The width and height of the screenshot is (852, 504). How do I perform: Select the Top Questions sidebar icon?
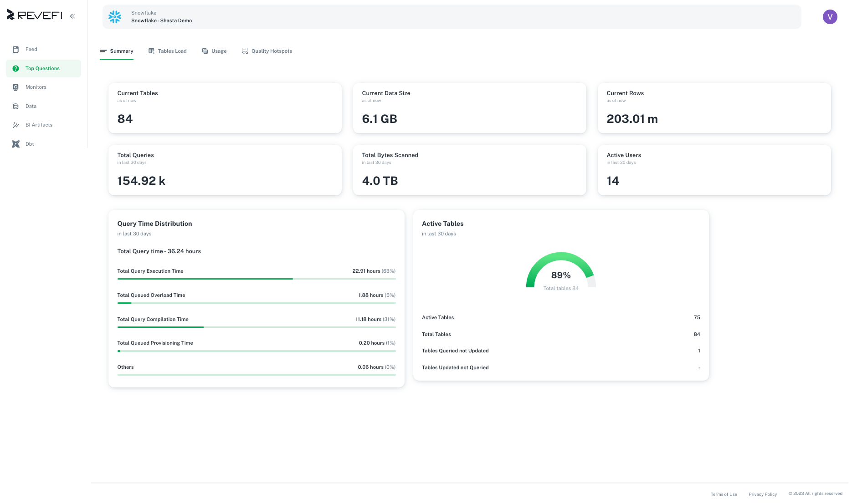(16, 68)
